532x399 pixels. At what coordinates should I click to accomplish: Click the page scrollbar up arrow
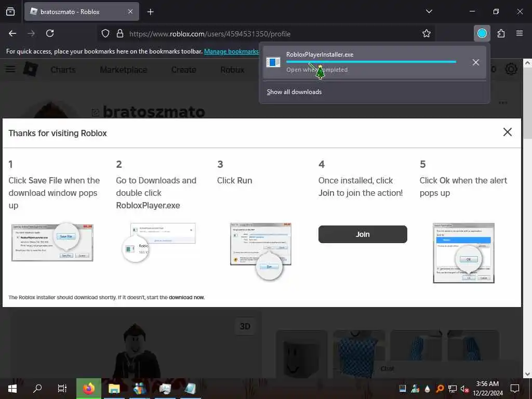pyautogui.click(x=527, y=63)
